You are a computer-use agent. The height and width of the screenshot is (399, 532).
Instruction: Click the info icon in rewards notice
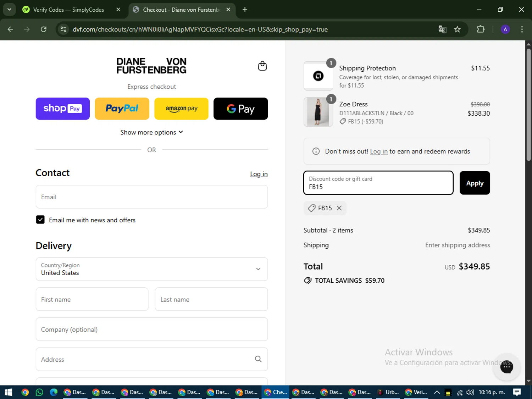[316, 151]
